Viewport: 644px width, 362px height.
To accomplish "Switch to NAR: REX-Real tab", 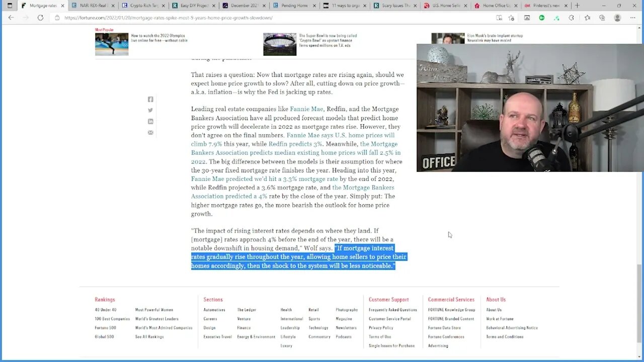I will [93, 6].
